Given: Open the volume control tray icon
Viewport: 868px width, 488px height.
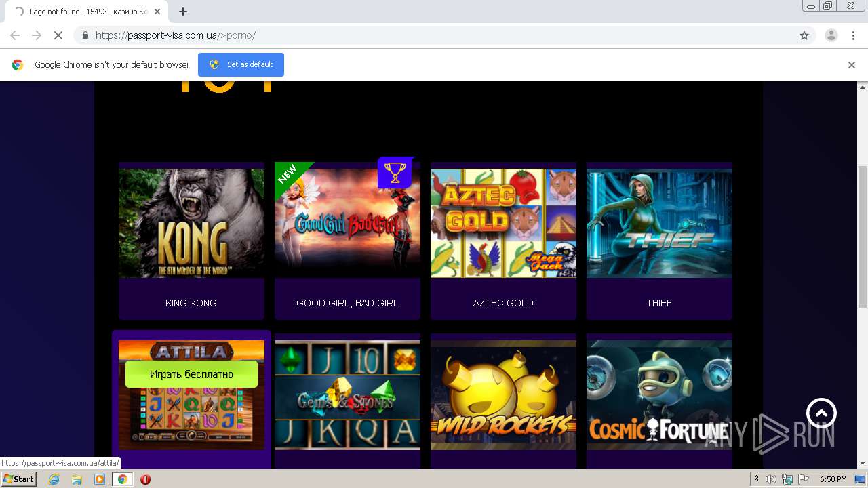Looking at the screenshot, I should point(771,479).
